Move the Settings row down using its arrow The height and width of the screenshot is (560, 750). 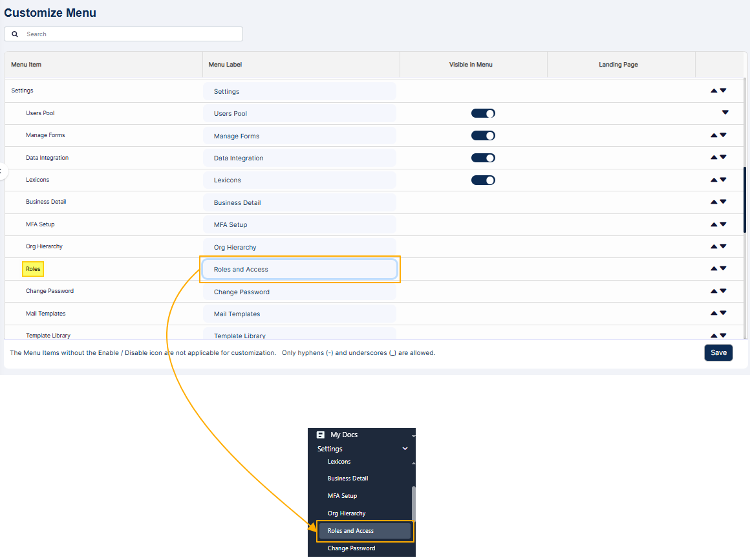click(x=724, y=90)
